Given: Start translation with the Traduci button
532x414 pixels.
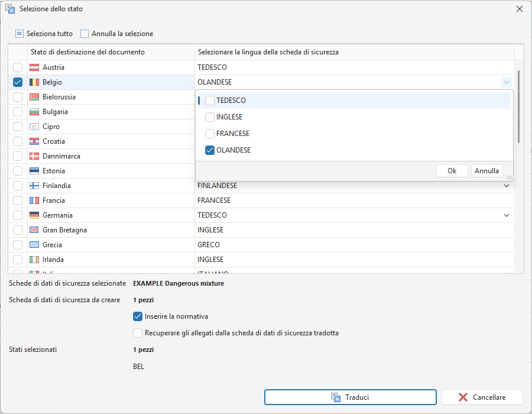Looking at the screenshot, I should pos(350,397).
